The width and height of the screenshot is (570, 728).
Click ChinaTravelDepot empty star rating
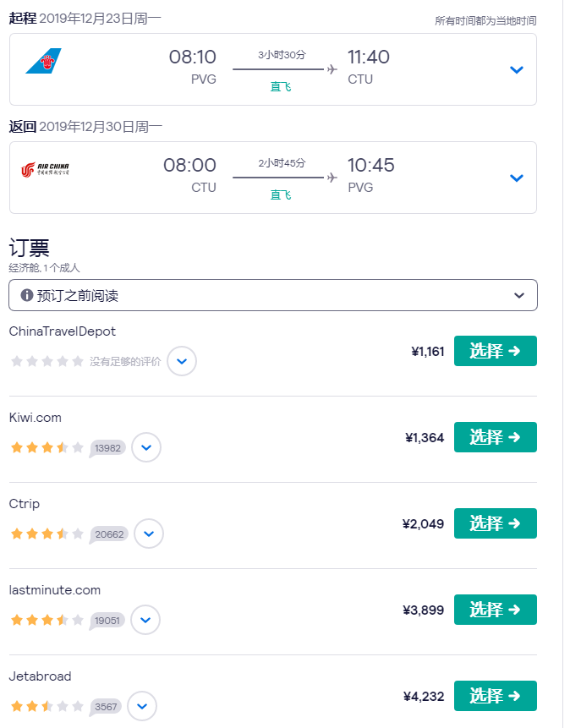tap(47, 361)
